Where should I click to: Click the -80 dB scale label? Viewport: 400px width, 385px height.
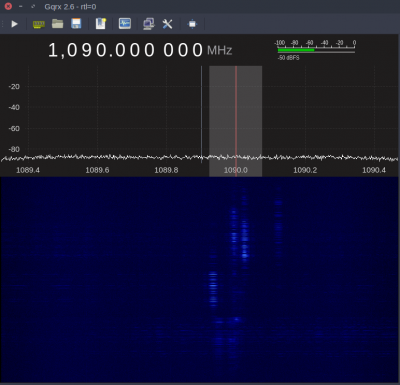(x=14, y=149)
